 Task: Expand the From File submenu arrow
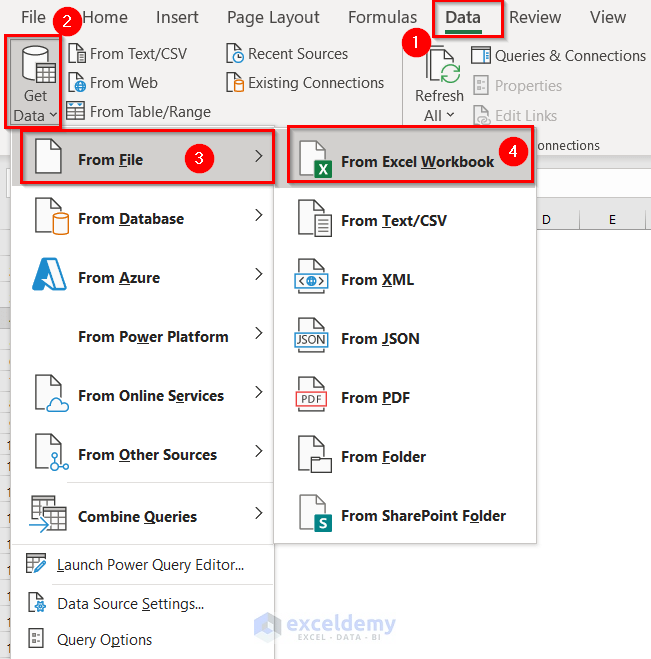[x=258, y=156]
